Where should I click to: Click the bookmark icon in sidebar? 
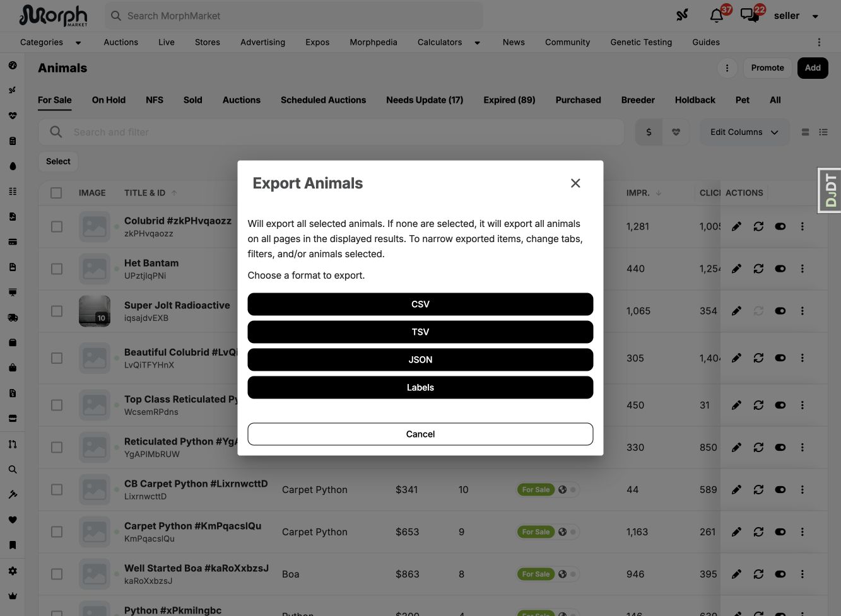click(13, 545)
